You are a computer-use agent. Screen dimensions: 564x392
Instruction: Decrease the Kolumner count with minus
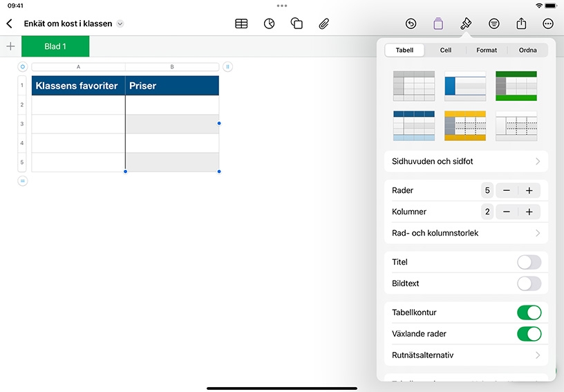pos(507,212)
